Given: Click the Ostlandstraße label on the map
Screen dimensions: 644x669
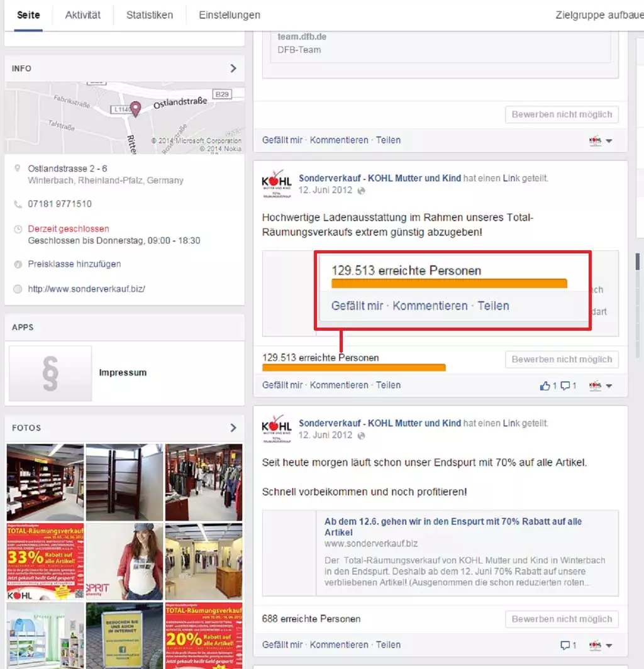Looking at the screenshot, I should [x=180, y=102].
